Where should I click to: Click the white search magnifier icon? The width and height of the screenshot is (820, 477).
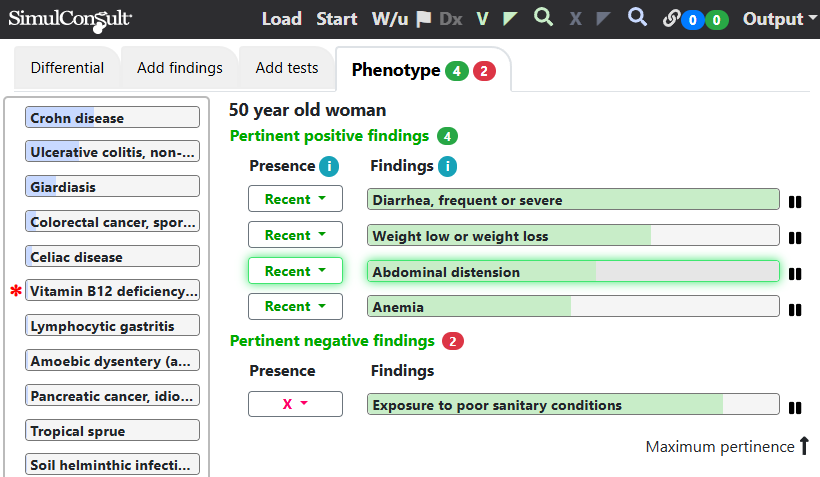point(637,17)
